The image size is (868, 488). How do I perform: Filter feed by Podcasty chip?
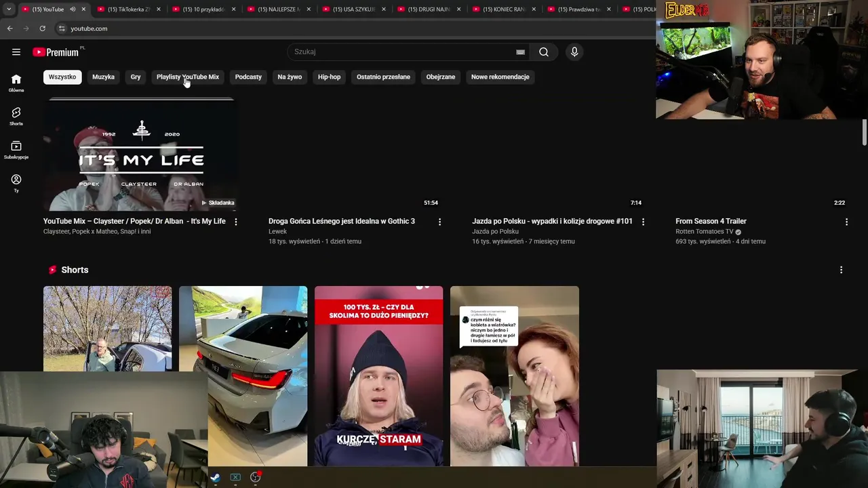(x=248, y=77)
